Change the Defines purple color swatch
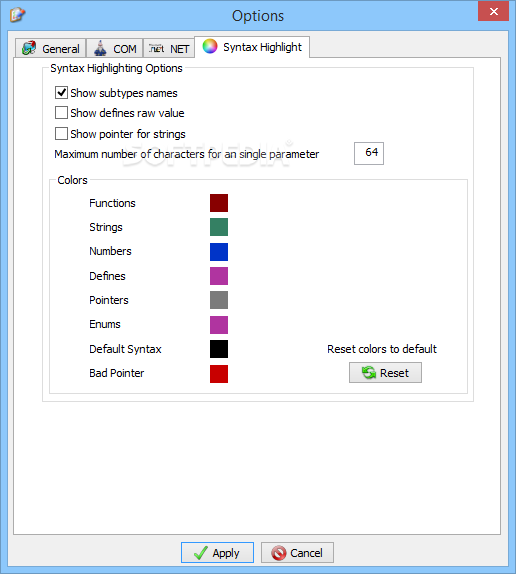This screenshot has height=574, width=516. (219, 276)
